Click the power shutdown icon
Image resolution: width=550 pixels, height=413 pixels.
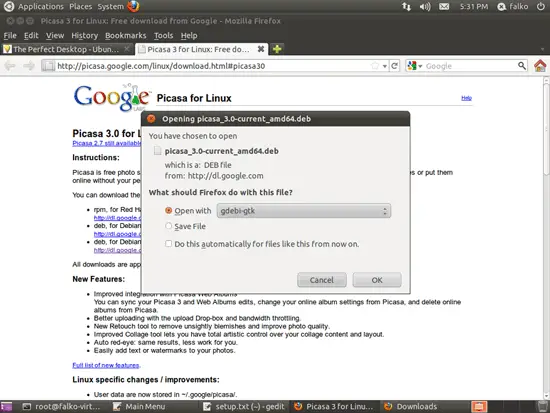541,6
